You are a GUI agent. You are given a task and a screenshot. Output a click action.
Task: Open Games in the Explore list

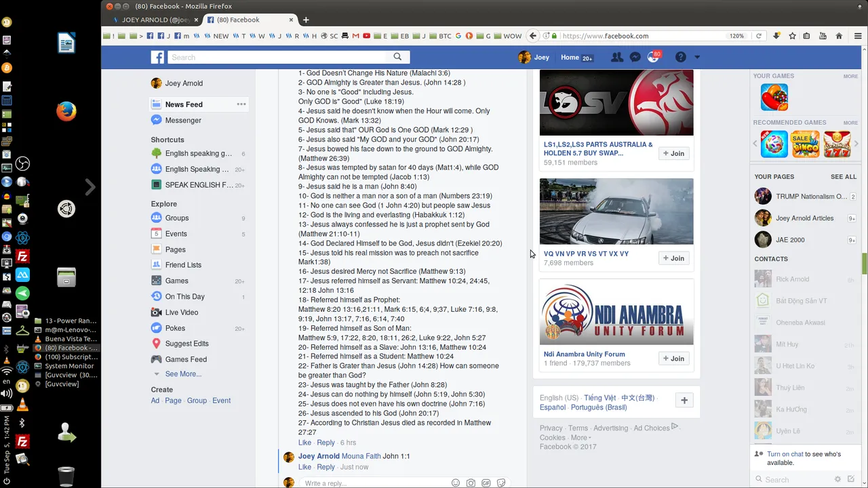click(176, 281)
